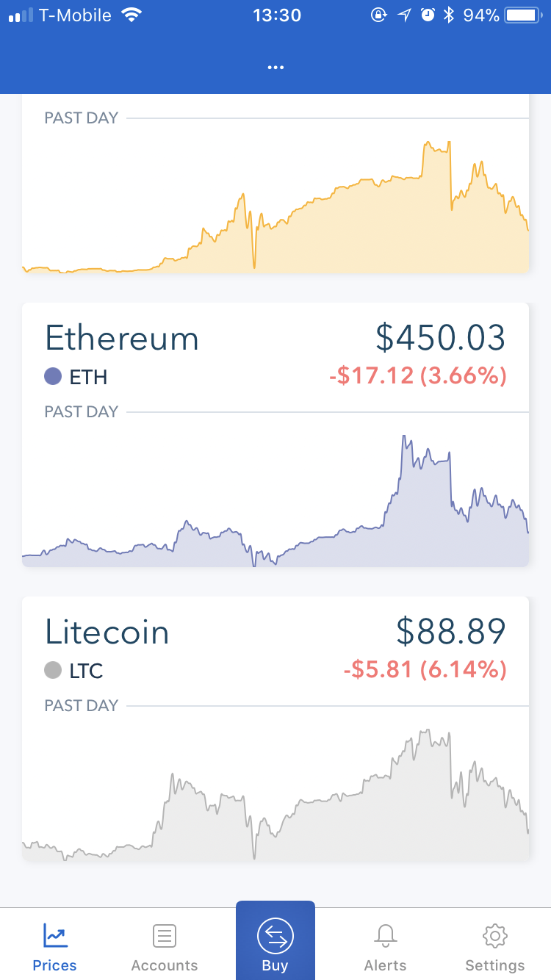This screenshot has width=551, height=980.
Task: Tap the battery icon in status bar
Action: tap(522, 15)
